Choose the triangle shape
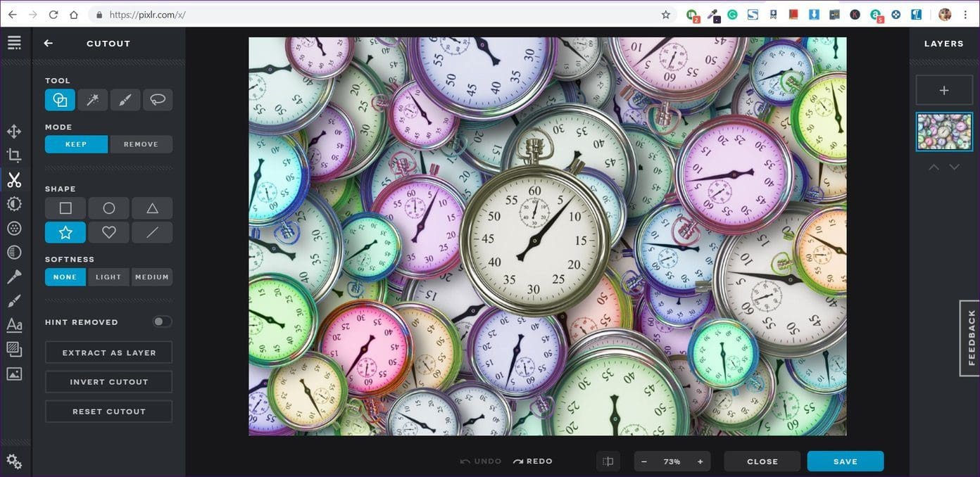The height and width of the screenshot is (477, 980). (x=152, y=208)
